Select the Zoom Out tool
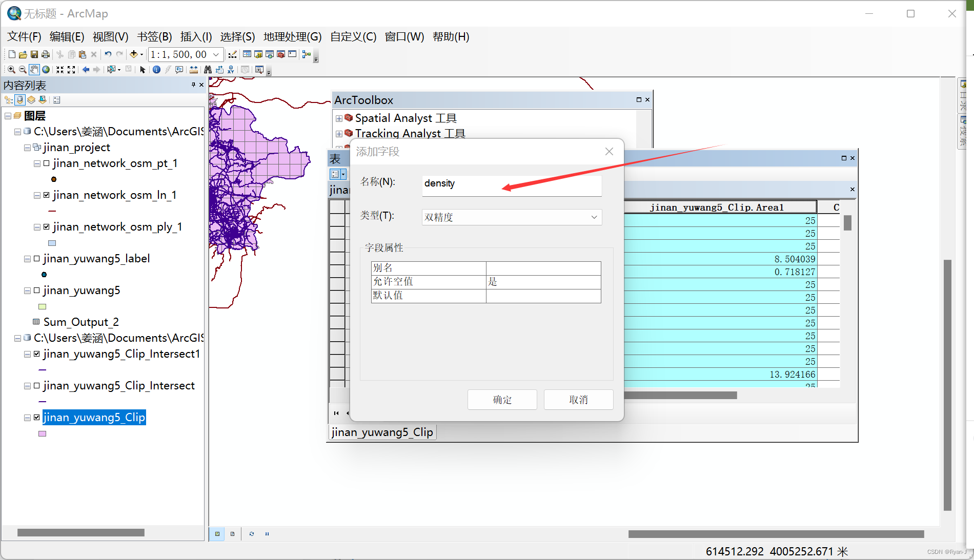974x560 pixels. tap(23, 70)
